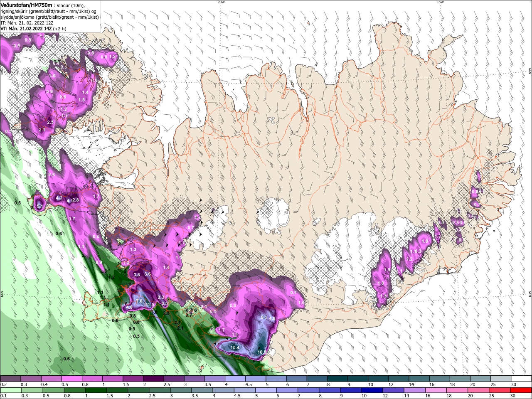Click the 10.4 precipitation value on the south coast

click(235, 347)
